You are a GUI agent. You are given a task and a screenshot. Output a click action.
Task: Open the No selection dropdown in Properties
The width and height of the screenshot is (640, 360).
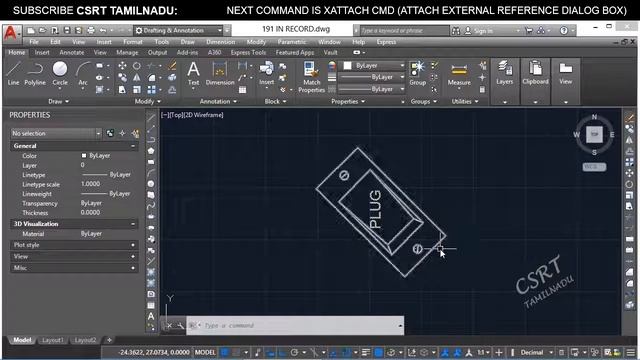click(56, 133)
